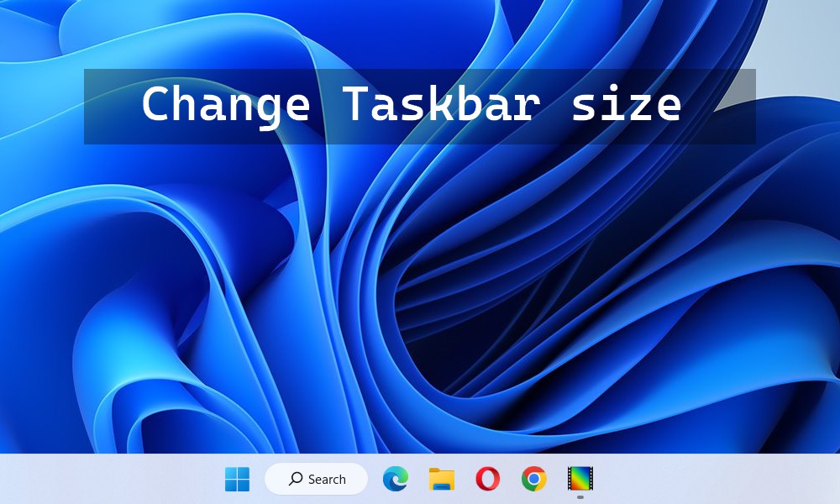Launch the Opera browser
This screenshot has width=840, height=504.
click(x=487, y=479)
